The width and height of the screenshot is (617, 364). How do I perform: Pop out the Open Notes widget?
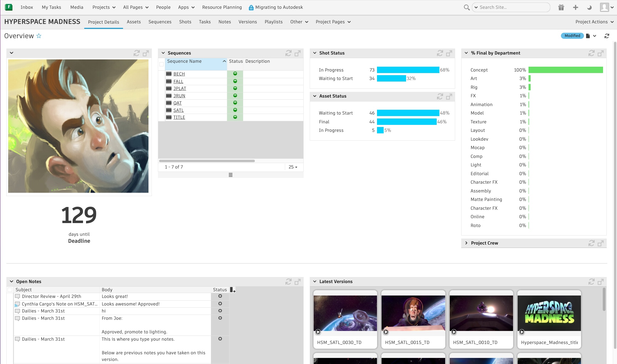click(298, 282)
